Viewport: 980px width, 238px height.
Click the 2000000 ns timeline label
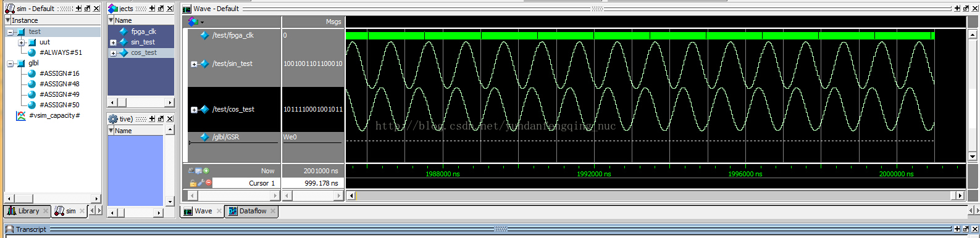coord(896,174)
